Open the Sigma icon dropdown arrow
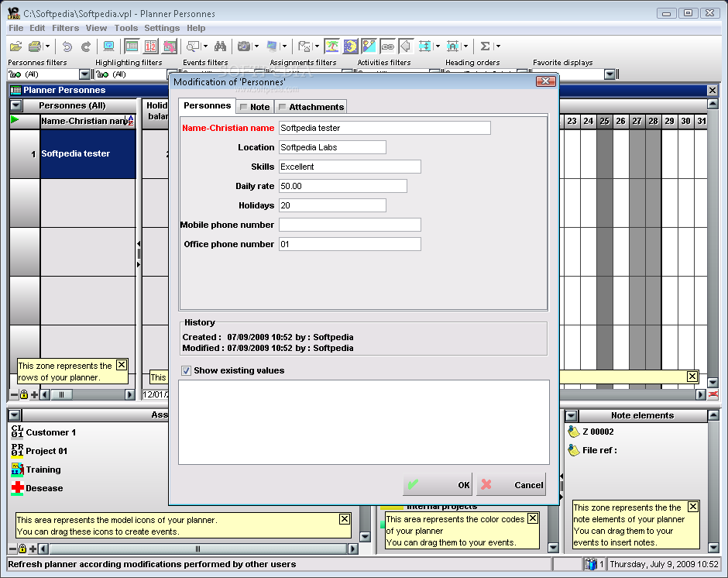The width and height of the screenshot is (728, 578). tap(498, 46)
